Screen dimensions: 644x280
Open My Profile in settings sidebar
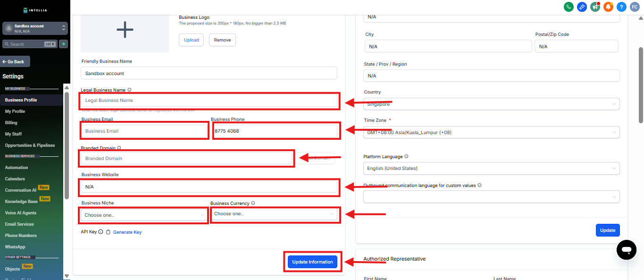point(15,111)
